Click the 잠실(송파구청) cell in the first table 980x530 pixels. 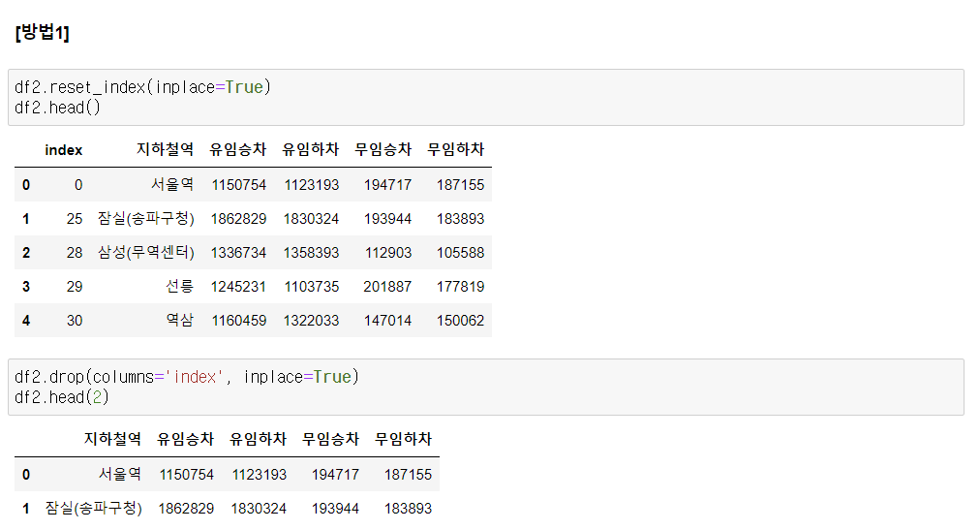[145, 218]
